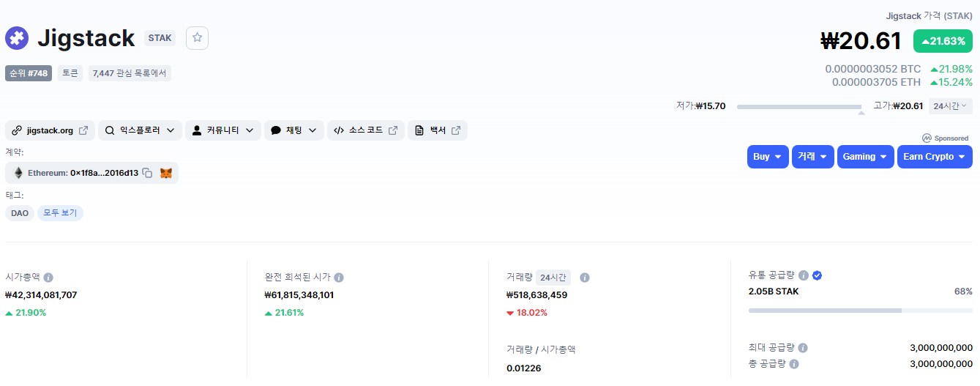Click the document icon on 백서 button
The width and height of the screenshot is (980, 386).
pyautogui.click(x=419, y=130)
